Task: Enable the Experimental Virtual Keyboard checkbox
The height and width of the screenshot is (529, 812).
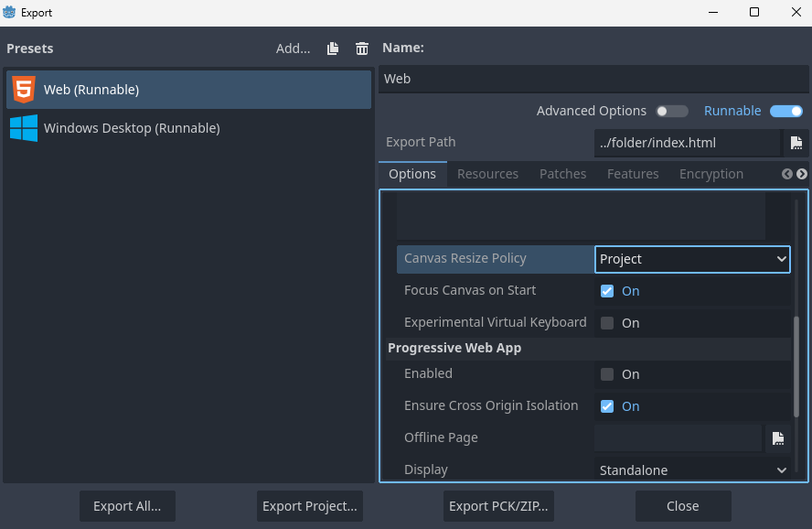Action: 607,323
